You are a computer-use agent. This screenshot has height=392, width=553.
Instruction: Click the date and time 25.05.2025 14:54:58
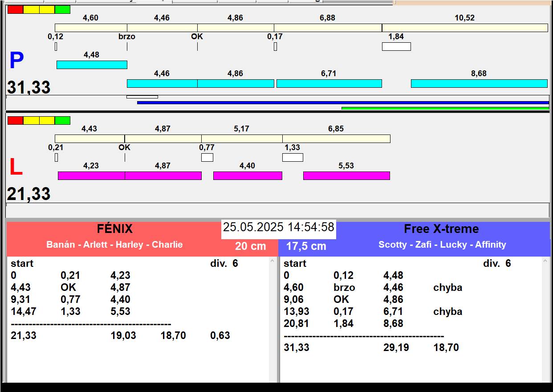point(279,227)
